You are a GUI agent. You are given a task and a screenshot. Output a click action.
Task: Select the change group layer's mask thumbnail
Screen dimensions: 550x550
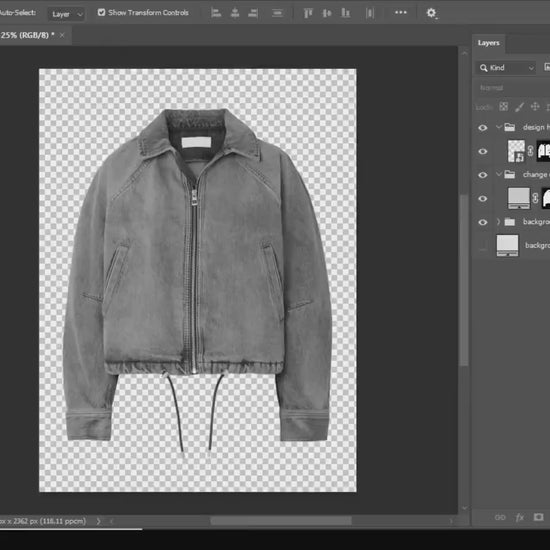point(546,198)
